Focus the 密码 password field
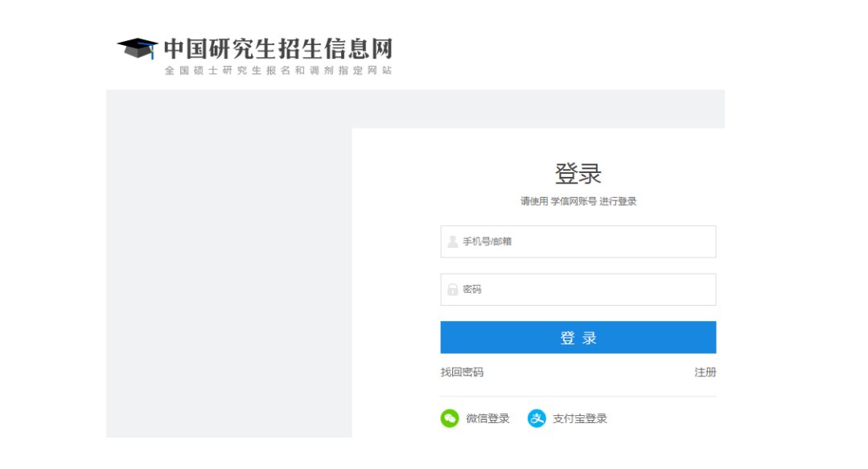Viewport: 868px width, 469px height. tap(578, 289)
